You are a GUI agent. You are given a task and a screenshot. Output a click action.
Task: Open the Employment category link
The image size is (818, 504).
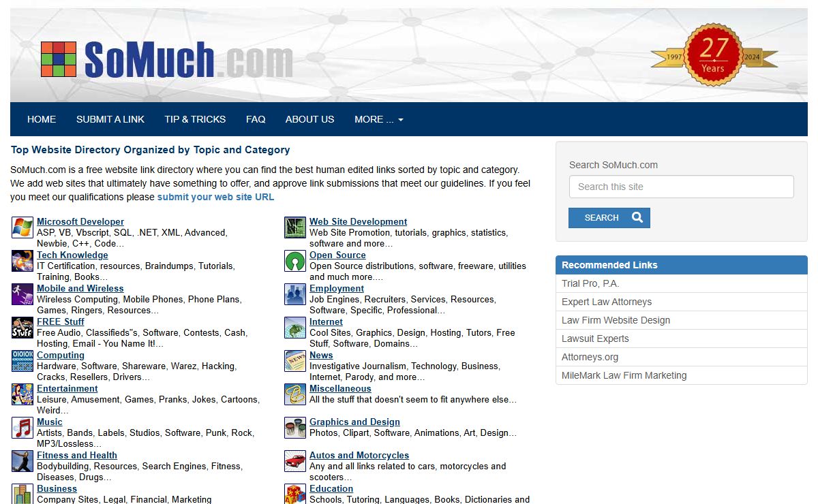(337, 288)
